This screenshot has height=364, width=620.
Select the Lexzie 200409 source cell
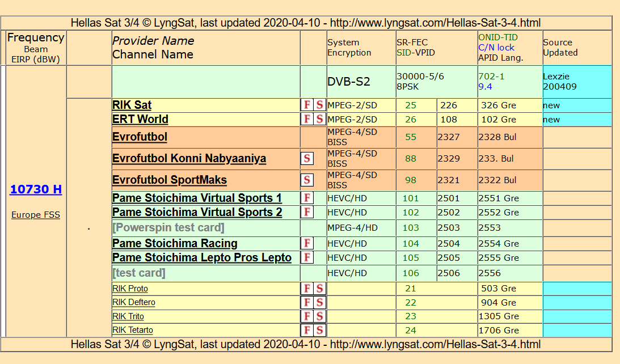(x=577, y=82)
